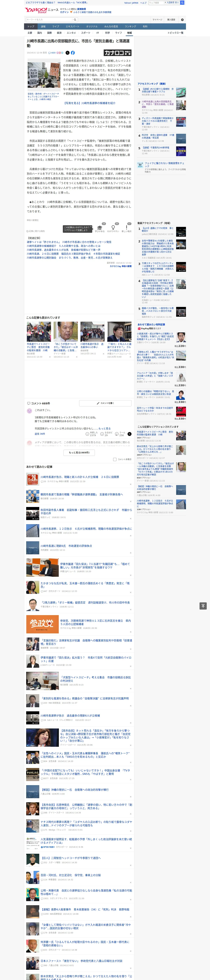Open マイページ link

157,19
